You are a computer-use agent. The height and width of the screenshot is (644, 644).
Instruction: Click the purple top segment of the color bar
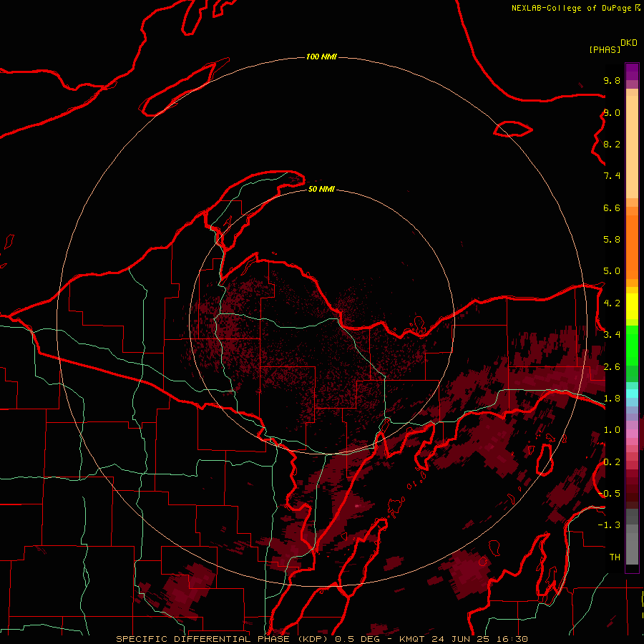(632, 72)
